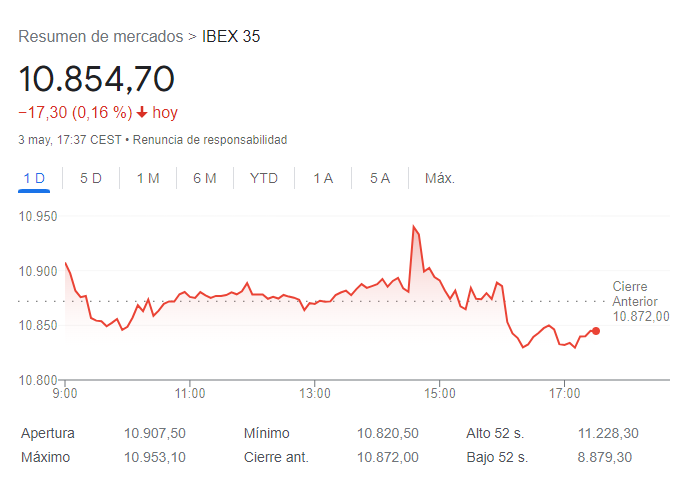The width and height of the screenshot is (696, 478).
Task: Select the 1 D time range tab
Action: [34, 178]
